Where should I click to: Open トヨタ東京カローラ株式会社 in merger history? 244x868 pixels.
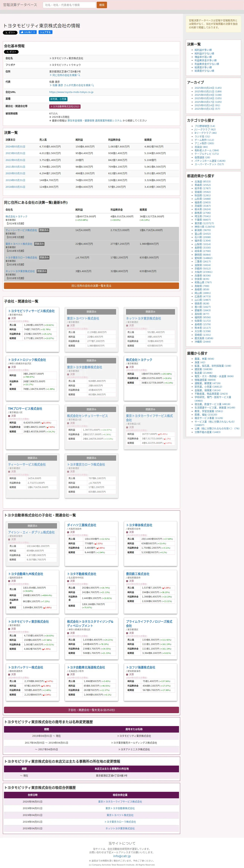click(x=120, y=822)
